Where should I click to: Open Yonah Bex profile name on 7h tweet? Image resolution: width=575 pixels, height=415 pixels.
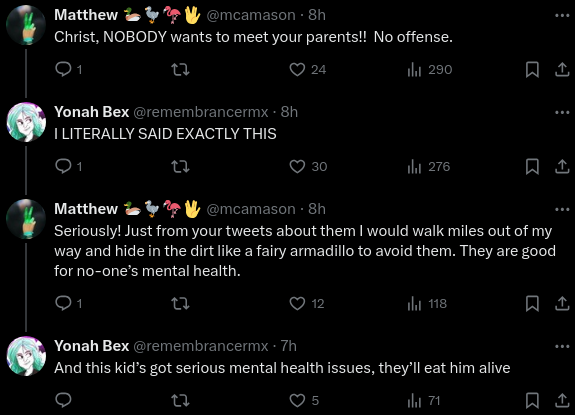click(92, 346)
